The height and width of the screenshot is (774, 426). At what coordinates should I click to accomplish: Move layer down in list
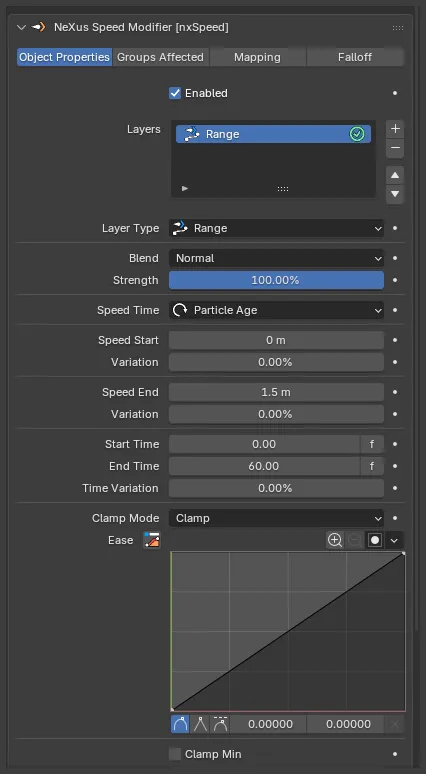(395, 194)
